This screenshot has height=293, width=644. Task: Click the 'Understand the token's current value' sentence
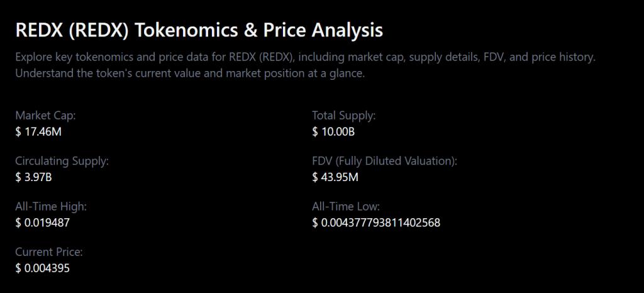coord(189,73)
